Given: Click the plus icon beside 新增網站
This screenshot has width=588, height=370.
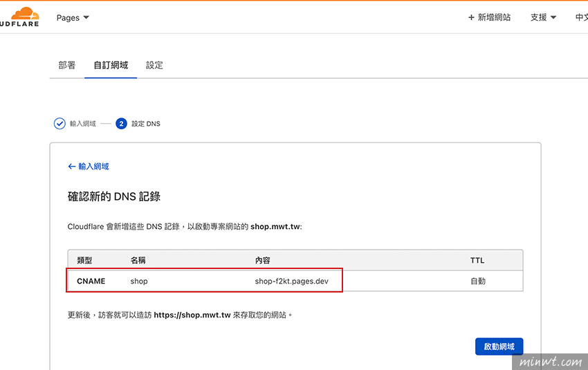Looking at the screenshot, I should pos(471,17).
